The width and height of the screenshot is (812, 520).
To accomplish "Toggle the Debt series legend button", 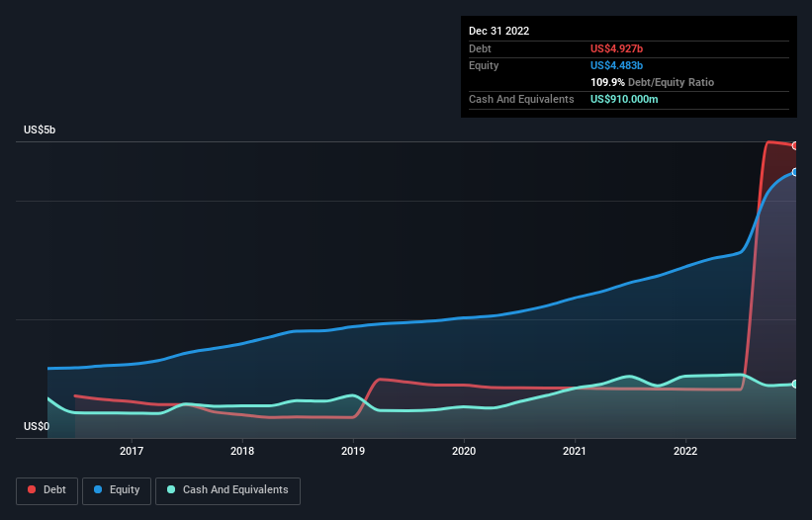I will click(46, 490).
